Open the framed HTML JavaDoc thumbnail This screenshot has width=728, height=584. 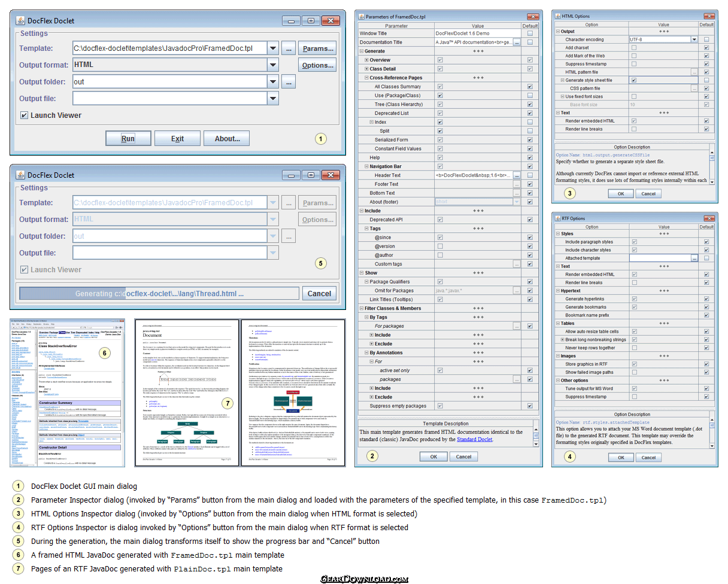coord(68,393)
